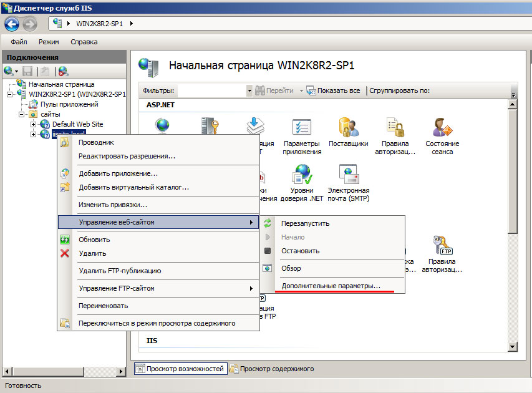
Task: Open the Управление FTP-сайтом submenu
Action: [158, 288]
